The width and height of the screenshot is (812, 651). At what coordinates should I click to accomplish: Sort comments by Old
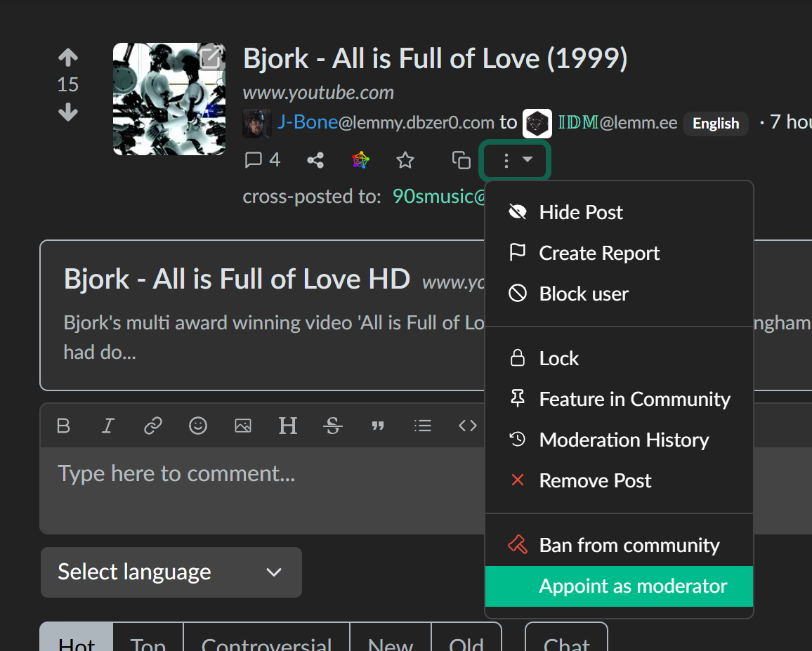466,638
